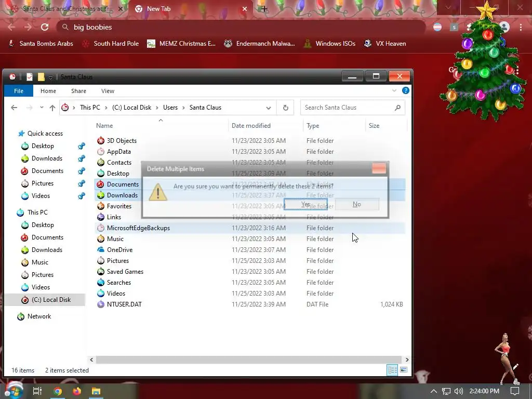Open a new Chrome tab
Screen dimensions: 532x399
pyautogui.click(x=264, y=9)
